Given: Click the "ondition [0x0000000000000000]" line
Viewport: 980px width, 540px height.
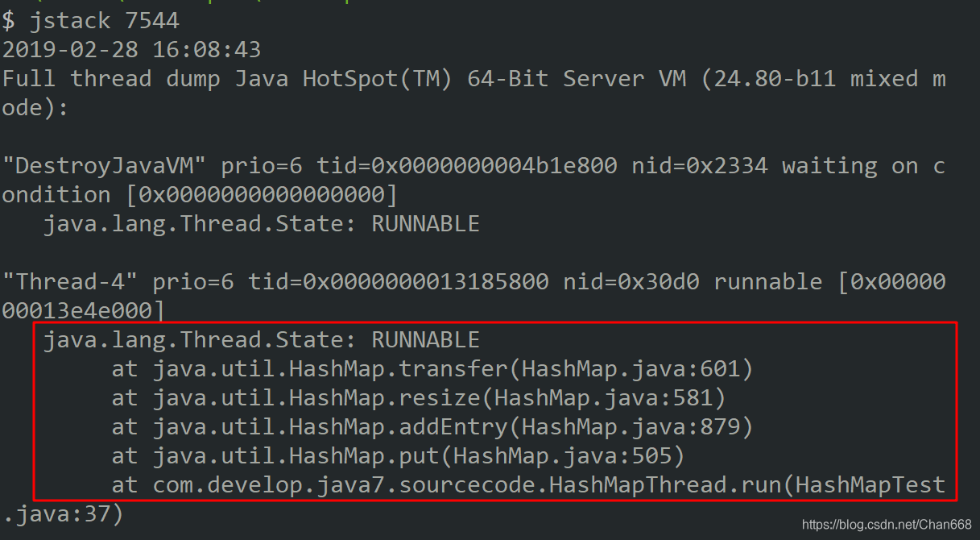Looking at the screenshot, I should tap(200, 194).
